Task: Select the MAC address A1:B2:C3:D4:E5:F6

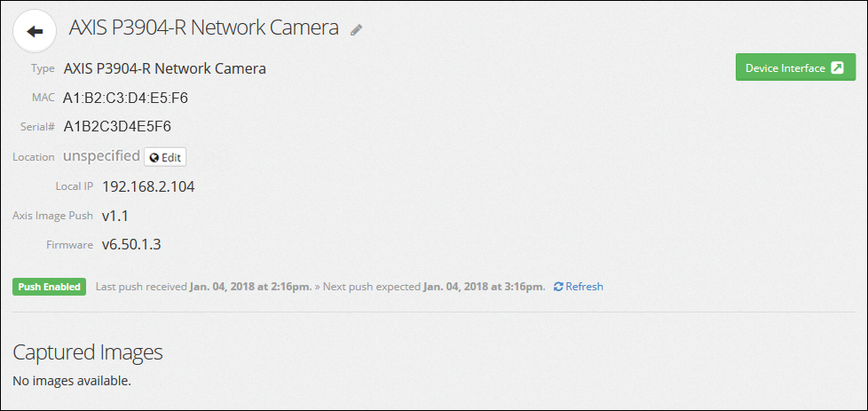Action: pyautogui.click(x=125, y=98)
